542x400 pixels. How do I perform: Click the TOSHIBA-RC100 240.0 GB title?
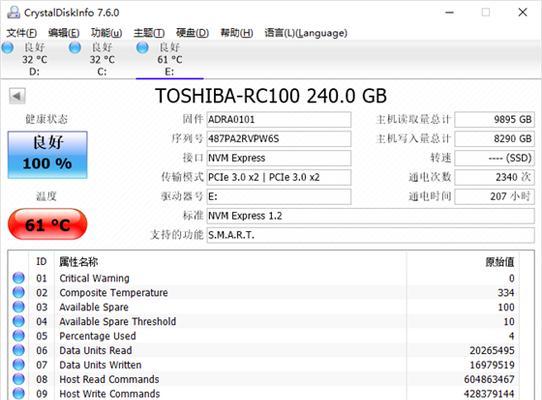pyautogui.click(x=271, y=96)
